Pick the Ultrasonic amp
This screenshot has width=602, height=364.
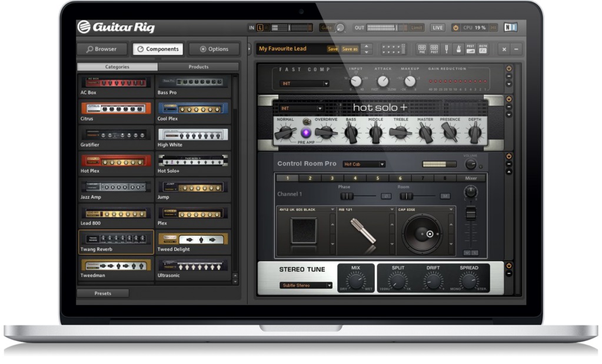click(x=193, y=269)
